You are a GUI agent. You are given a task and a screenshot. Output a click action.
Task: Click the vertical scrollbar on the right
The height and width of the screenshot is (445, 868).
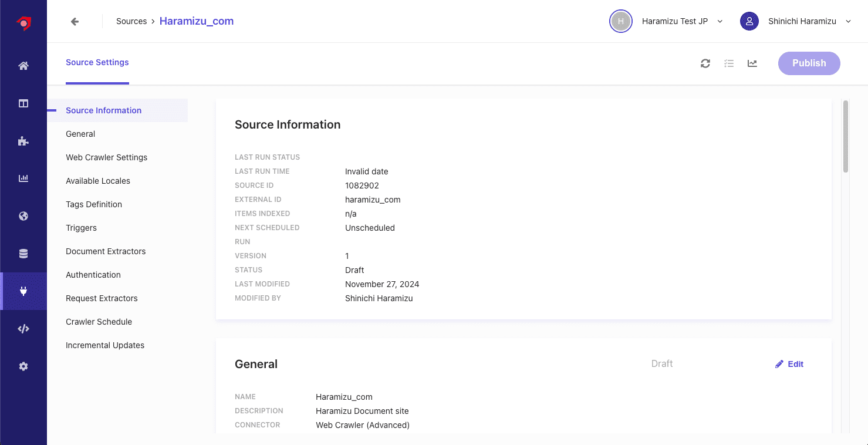point(846,137)
